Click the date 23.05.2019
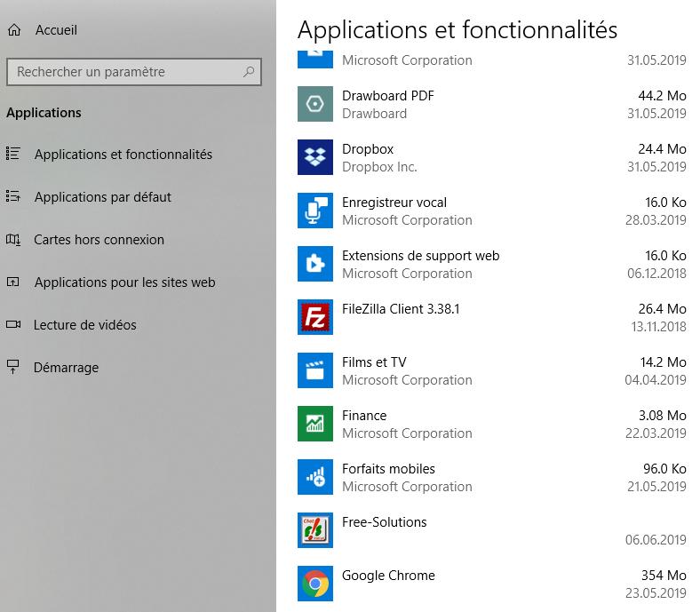 click(656, 592)
